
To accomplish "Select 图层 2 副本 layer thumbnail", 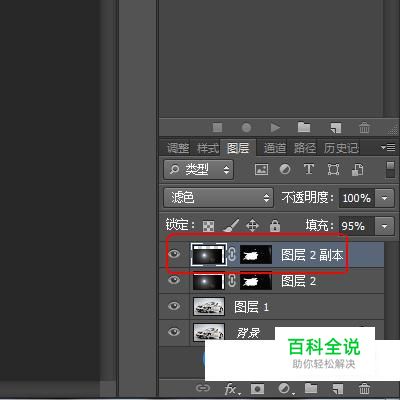I will [209, 254].
